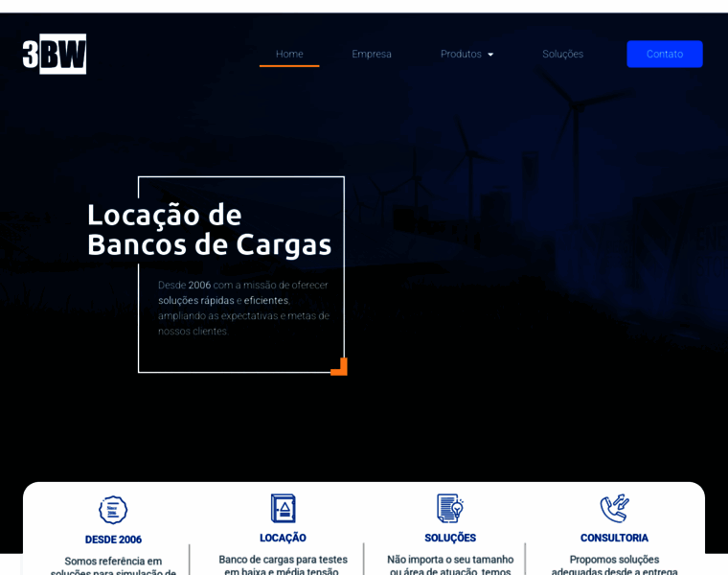Image resolution: width=728 pixels, height=575 pixels.
Task: Click the 'Desde 2006 com a missão' paragraph
Action: (x=243, y=308)
